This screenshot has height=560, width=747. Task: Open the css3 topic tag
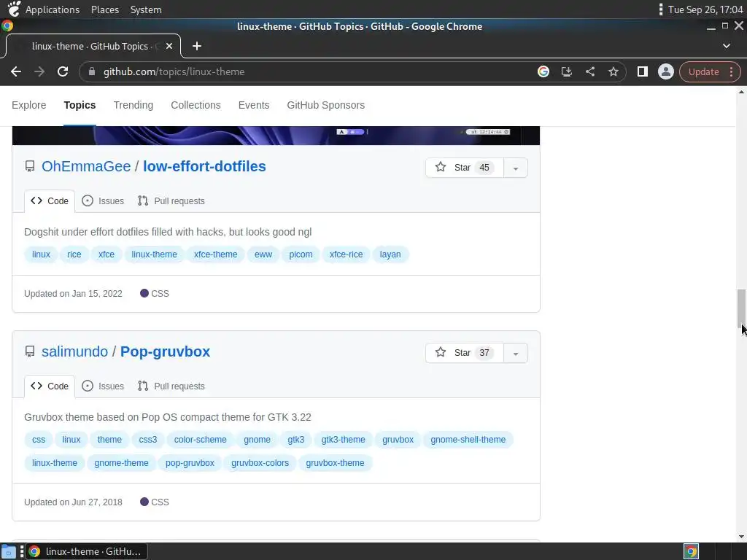147,440
